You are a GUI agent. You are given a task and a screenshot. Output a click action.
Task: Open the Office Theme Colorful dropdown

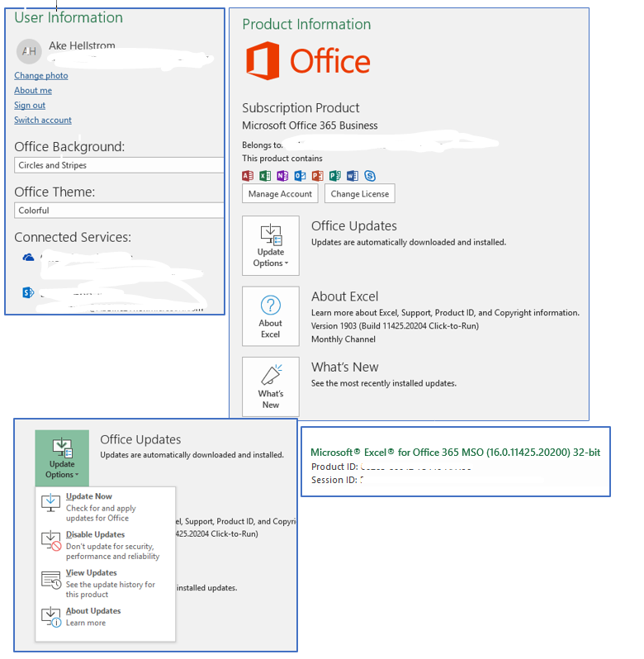pos(119,210)
